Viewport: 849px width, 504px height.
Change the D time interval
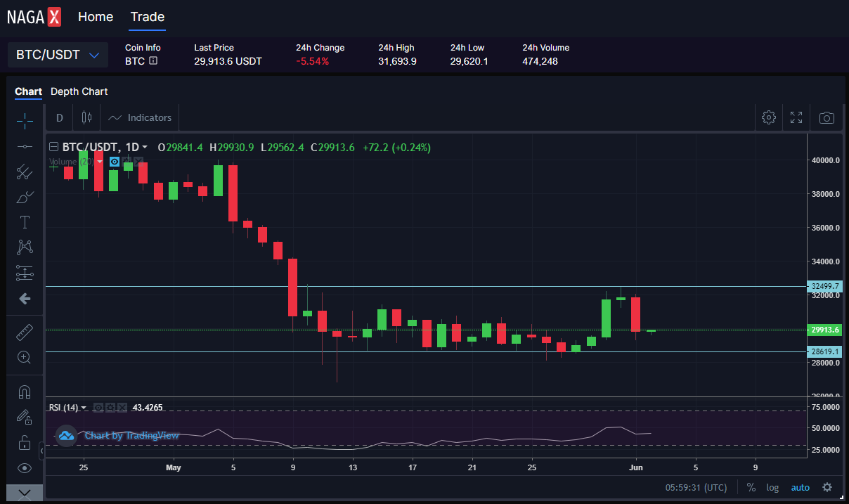click(60, 118)
